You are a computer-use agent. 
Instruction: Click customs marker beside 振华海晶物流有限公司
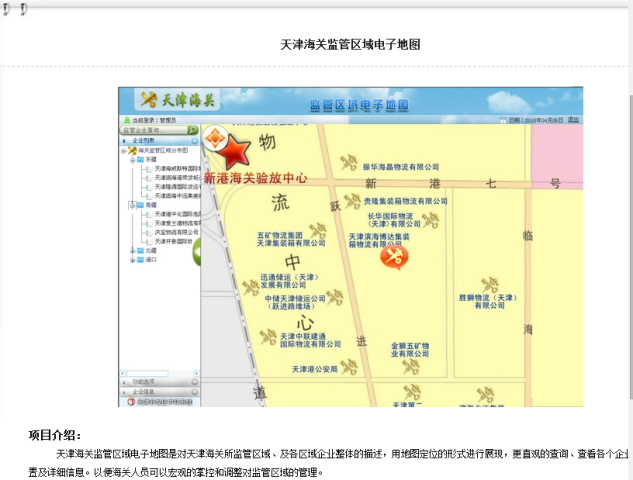pyautogui.click(x=349, y=163)
